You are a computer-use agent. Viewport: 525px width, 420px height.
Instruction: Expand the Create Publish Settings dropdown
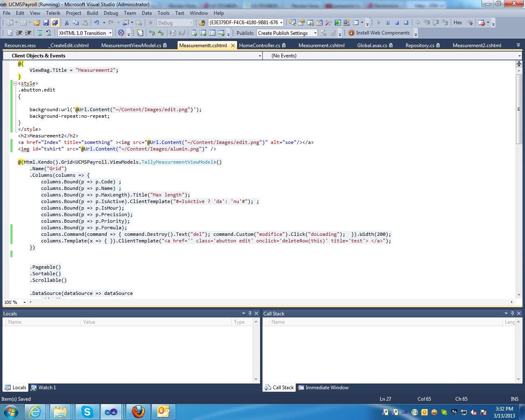315,33
